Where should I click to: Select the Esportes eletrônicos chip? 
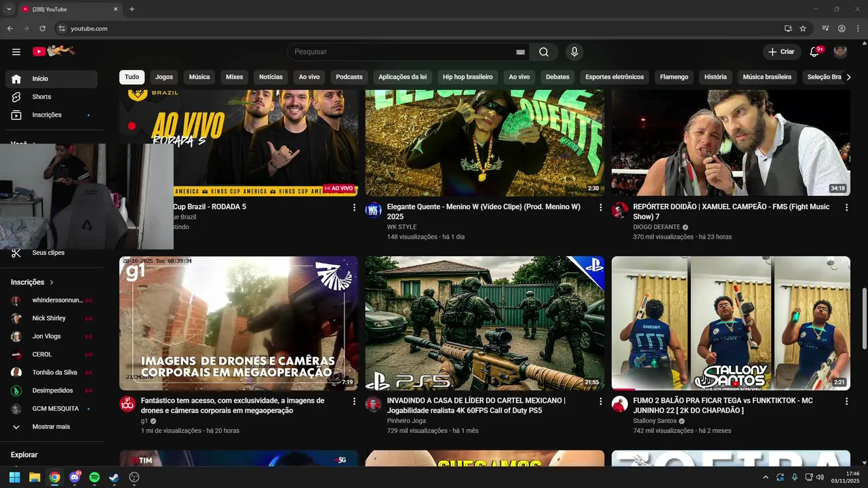coord(614,77)
